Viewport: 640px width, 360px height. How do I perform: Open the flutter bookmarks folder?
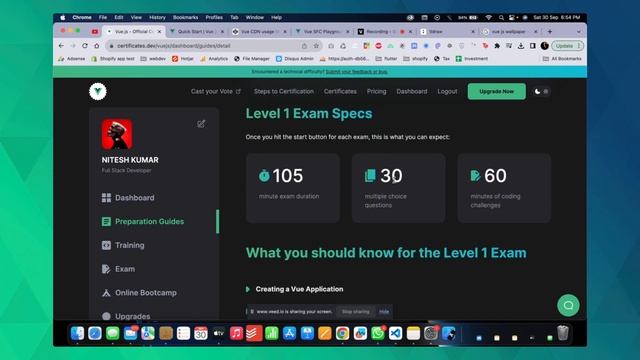point(386,59)
